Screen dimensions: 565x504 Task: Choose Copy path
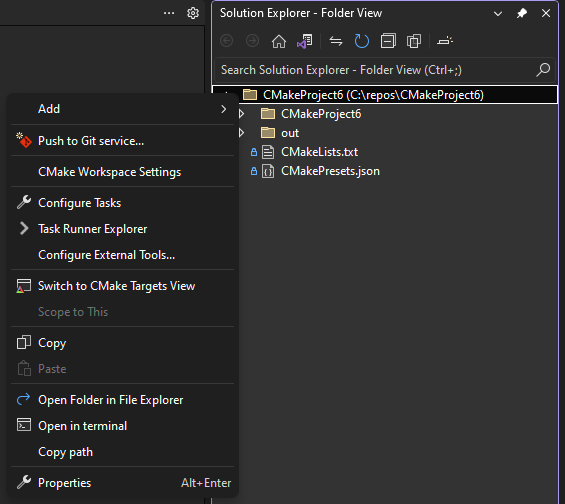point(123,452)
